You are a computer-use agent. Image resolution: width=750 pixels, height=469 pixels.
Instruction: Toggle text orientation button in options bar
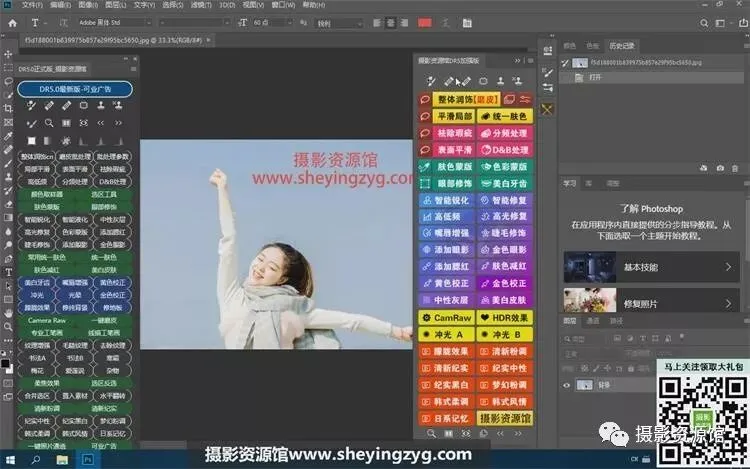tap(63, 23)
